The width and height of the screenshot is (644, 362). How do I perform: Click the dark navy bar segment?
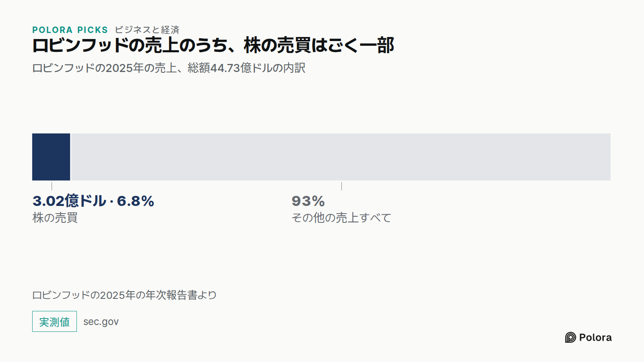tap(51, 157)
